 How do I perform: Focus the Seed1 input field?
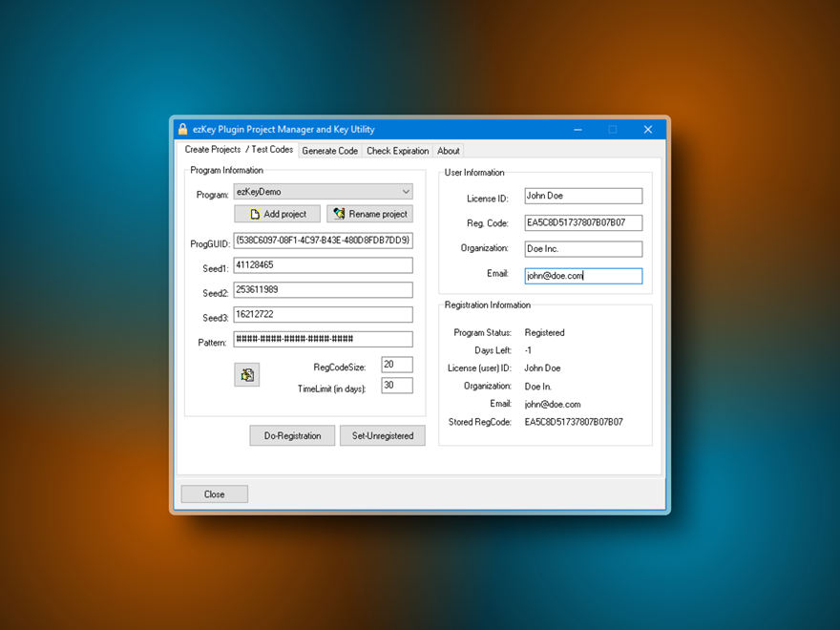click(x=323, y=265)
